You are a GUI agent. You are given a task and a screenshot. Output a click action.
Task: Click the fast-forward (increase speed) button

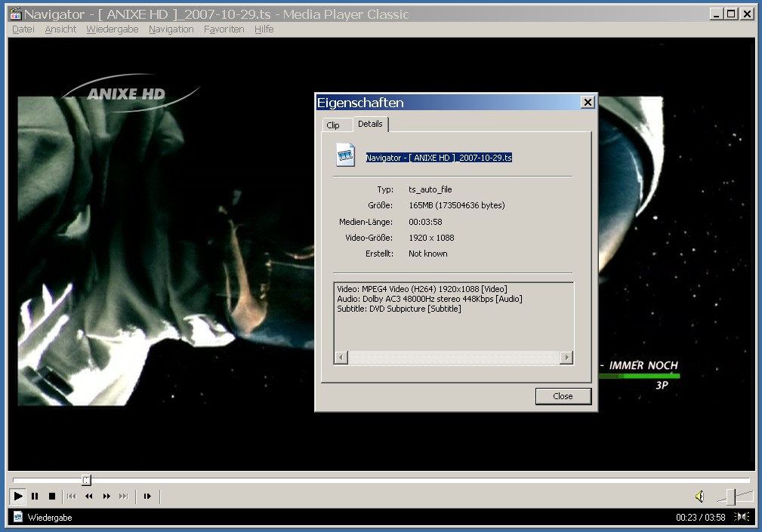[106, 496]
